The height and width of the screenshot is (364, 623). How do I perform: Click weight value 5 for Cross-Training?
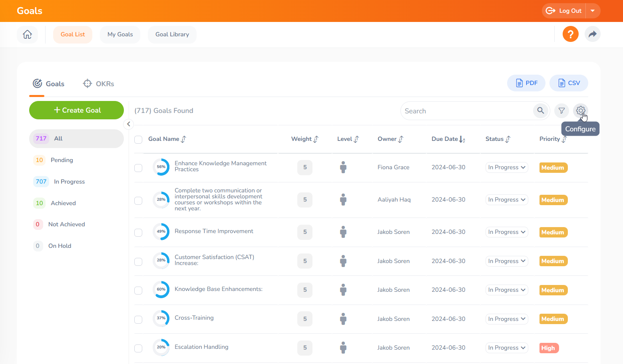pos(305,319)
